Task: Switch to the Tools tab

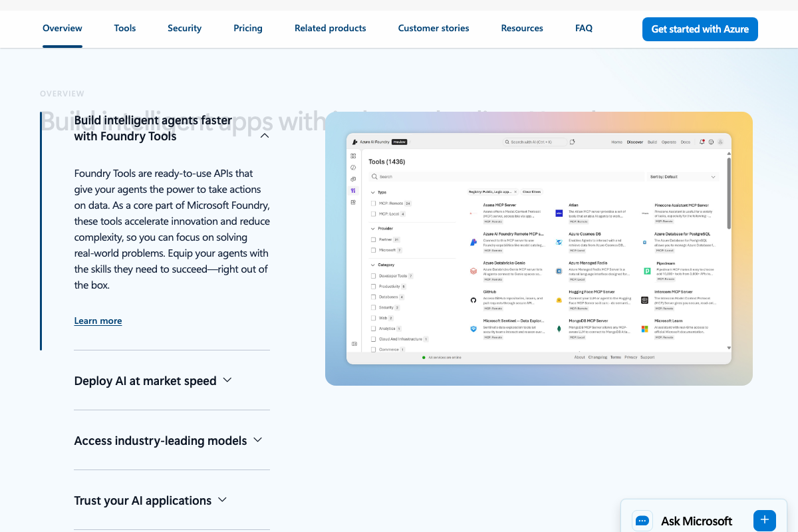Action: click(x=125, y=29)
